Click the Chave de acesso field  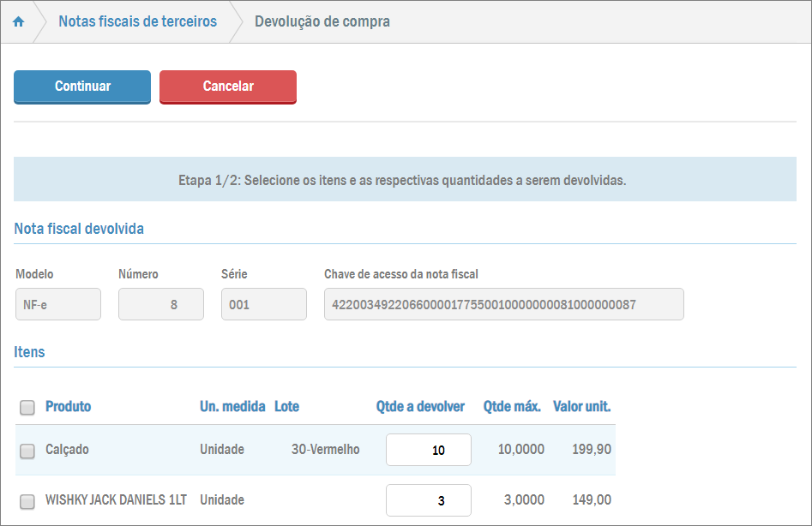(503, 304)
